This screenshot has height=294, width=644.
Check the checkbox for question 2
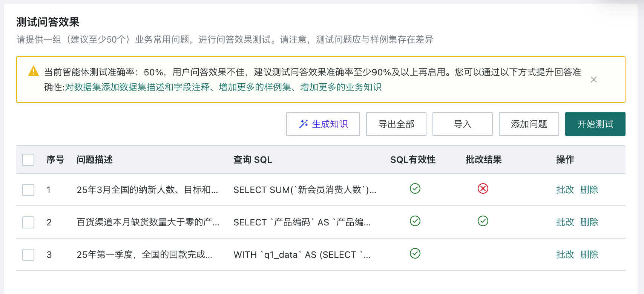[28, 222]
